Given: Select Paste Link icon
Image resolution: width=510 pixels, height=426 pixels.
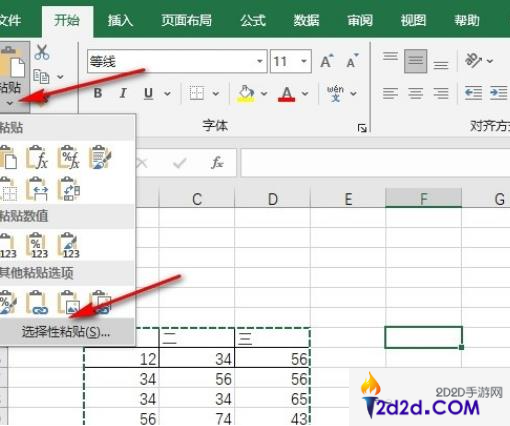Looking at the screenshot, I should click(37, 302).
